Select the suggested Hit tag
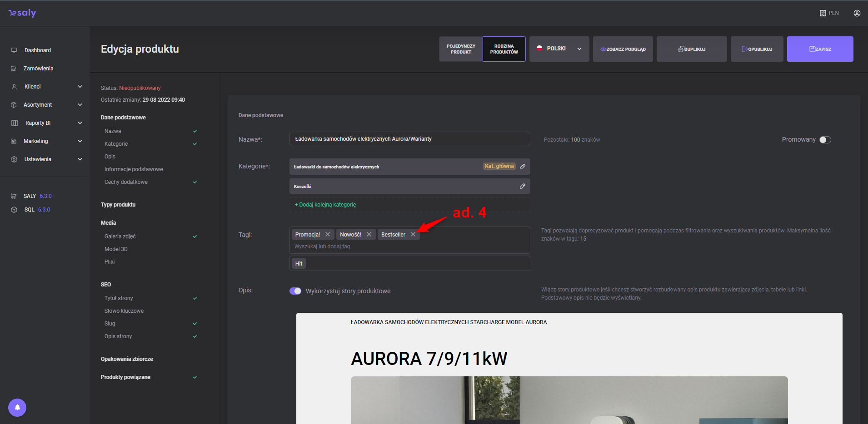 click(299, 264)
